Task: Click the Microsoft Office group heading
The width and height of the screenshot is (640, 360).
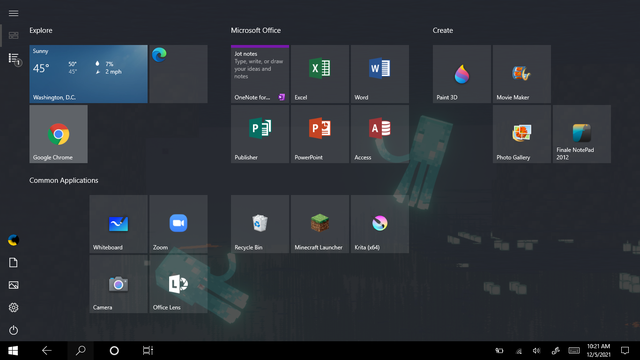Action: (x=256, y=31)
